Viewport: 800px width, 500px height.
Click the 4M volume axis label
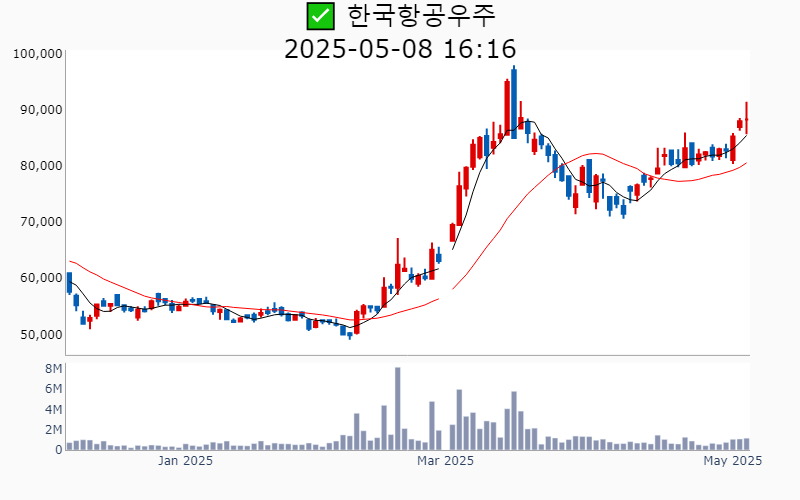pyautogui.click(x=54, y=410)
